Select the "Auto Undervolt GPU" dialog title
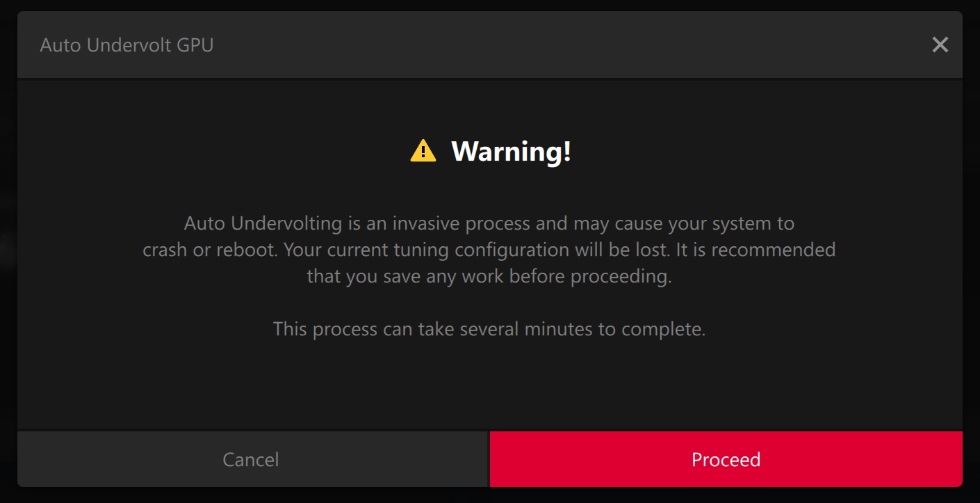The image size is (980, 503). [x=126, y=45]
